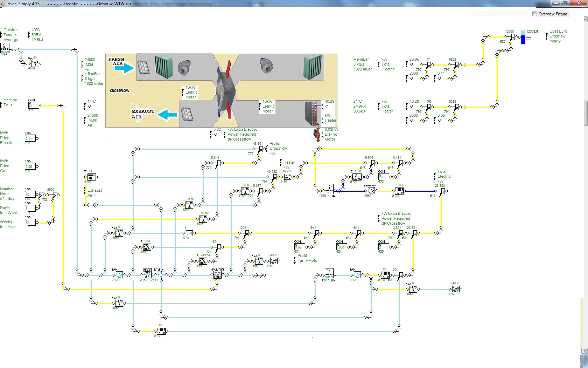Click the divider block 846
This screenshot has width=588, height=368.
pyautogui.click(x=373, y=163)
